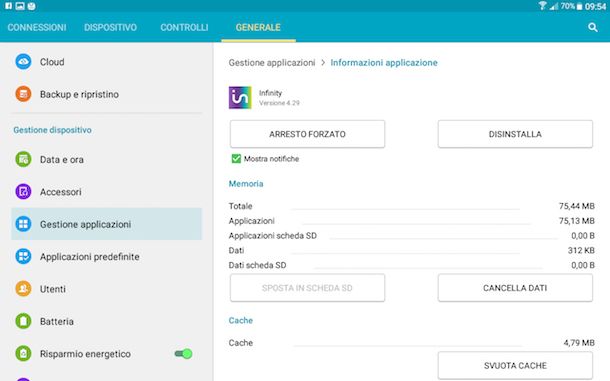Switch to the CONTROLLI tab
The height and width of the screenshot is (381, 610).
[x=184, y=28]
